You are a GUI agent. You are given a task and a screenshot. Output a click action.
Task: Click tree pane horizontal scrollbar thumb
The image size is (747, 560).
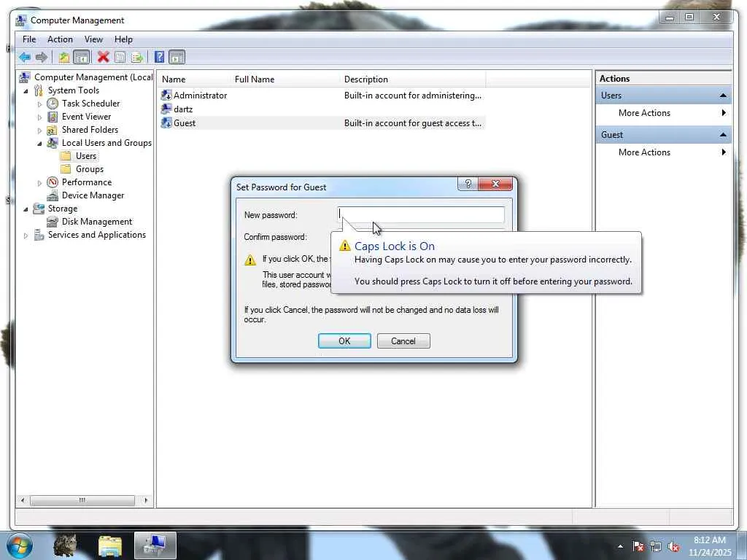point(82,500)
